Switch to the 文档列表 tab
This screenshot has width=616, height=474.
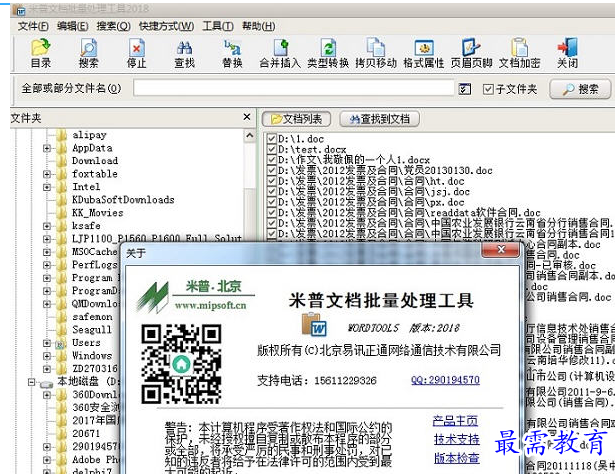tap(297, 119)
